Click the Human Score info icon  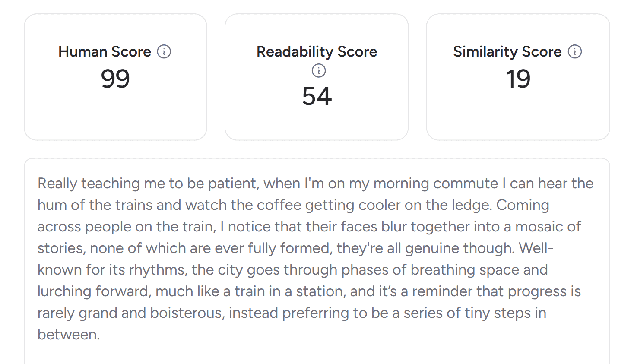[164, 52]
